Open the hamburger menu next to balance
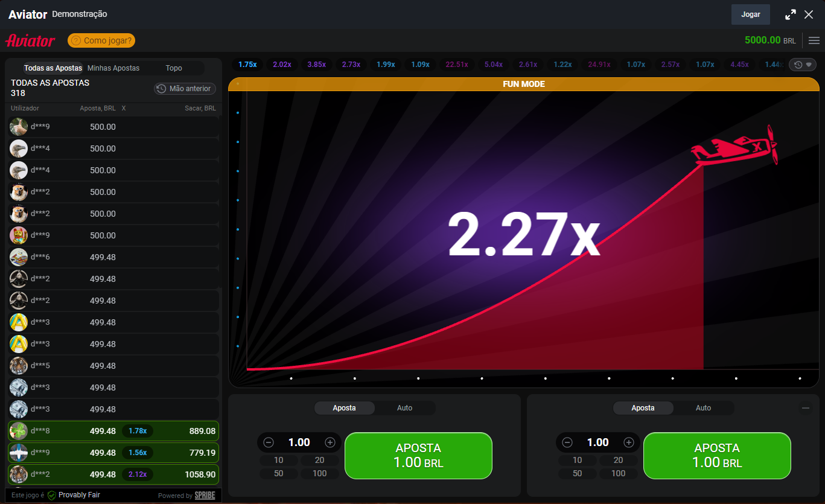The height and width of the screenshot is (504, 825). coord(814,40)
